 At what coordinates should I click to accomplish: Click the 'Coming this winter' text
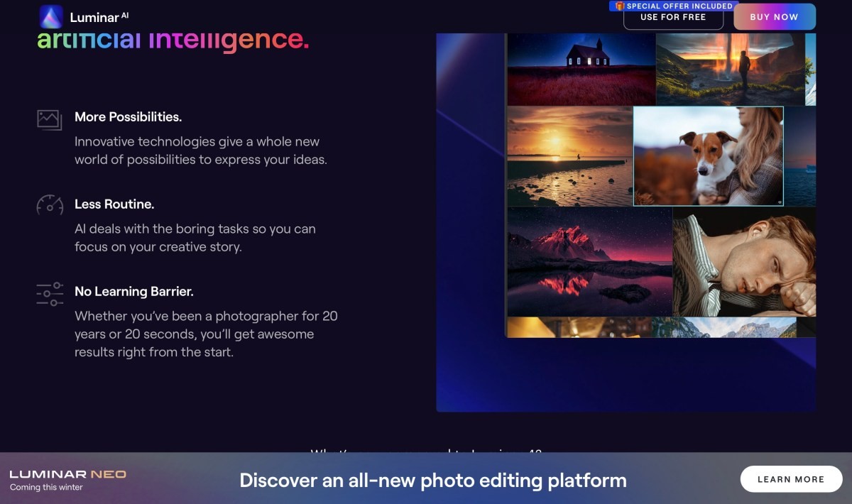46,488
